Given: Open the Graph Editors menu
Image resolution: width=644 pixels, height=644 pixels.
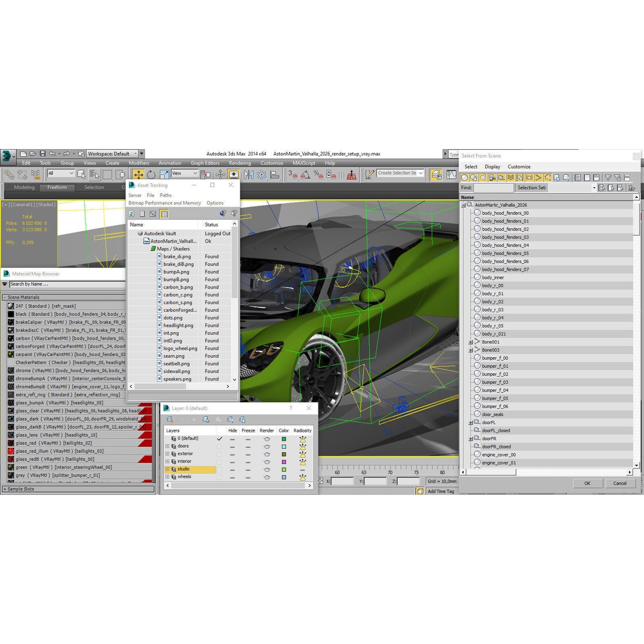Looking at the screenshot, I should click(205, 163).
